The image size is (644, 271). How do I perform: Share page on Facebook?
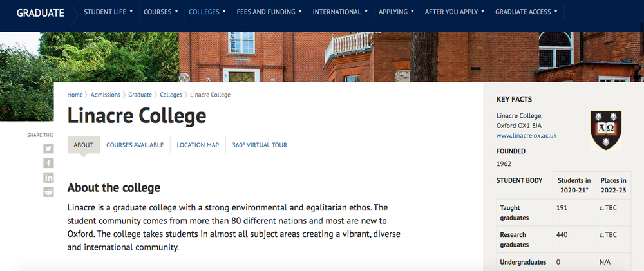pos(48,163)
